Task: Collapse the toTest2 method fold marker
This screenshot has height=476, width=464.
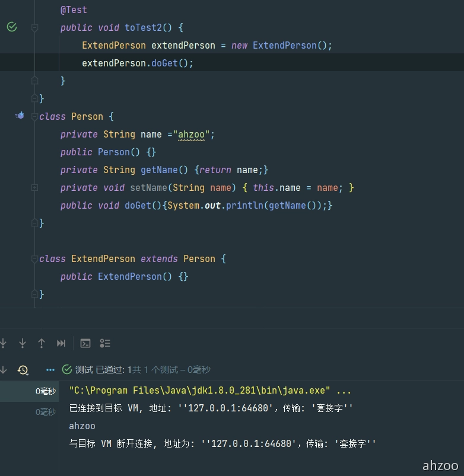Action: point(34,28)
